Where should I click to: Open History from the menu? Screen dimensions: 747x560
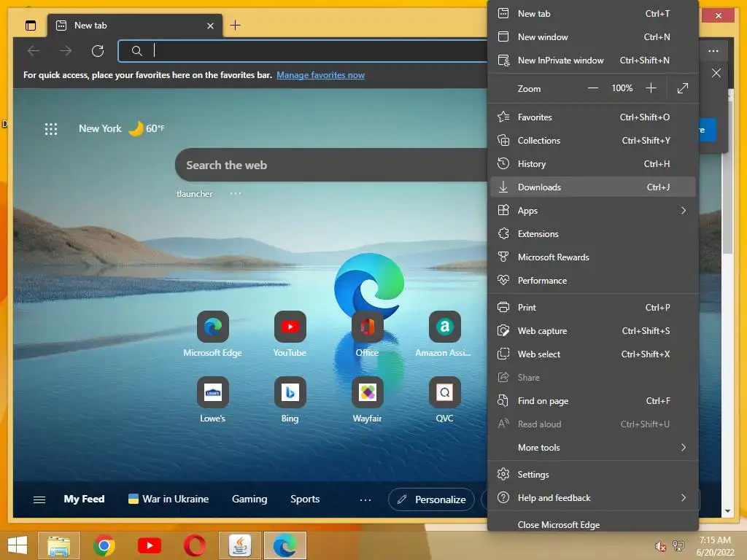[592, 164]
